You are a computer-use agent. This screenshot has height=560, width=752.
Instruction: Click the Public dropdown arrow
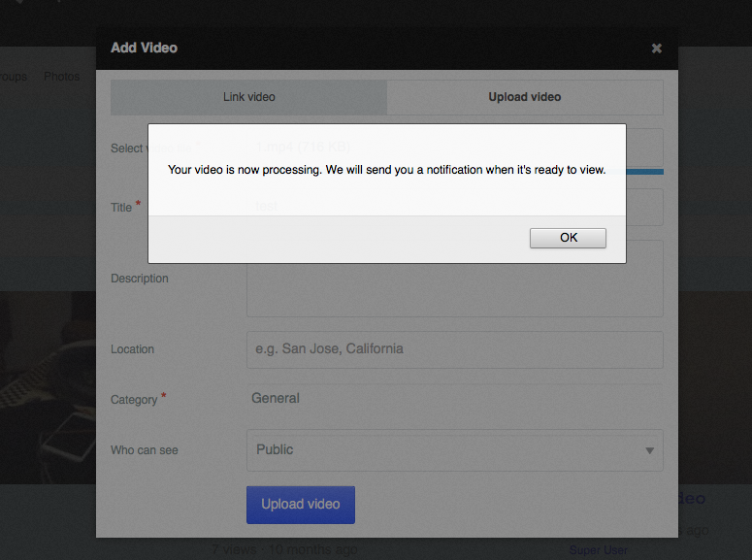coord(649,450)
